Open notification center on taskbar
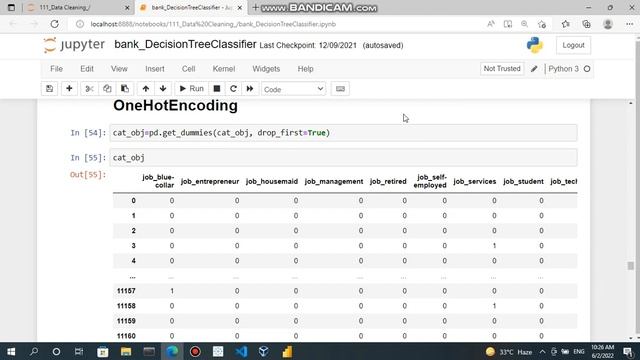 click(x=629, y=351)
